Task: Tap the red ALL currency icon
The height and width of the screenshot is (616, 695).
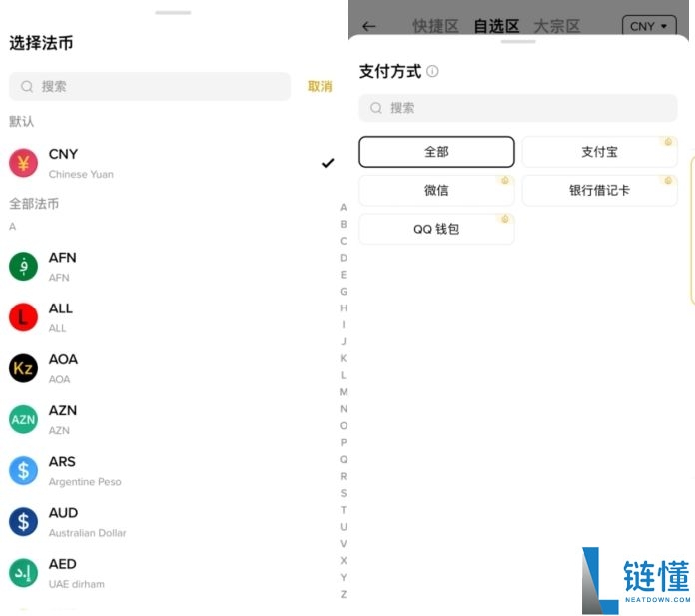Action: point(24,317)
